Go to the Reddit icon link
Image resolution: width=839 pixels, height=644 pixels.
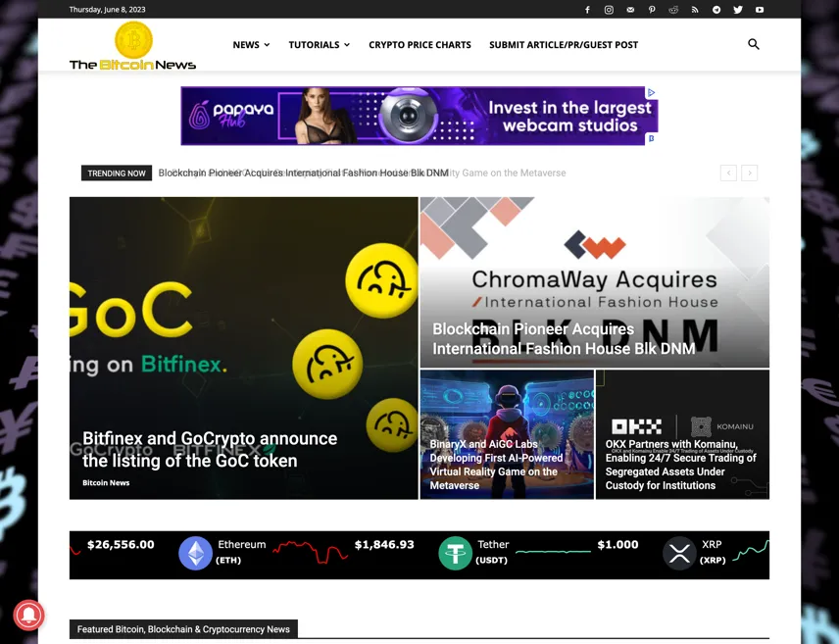673,10
